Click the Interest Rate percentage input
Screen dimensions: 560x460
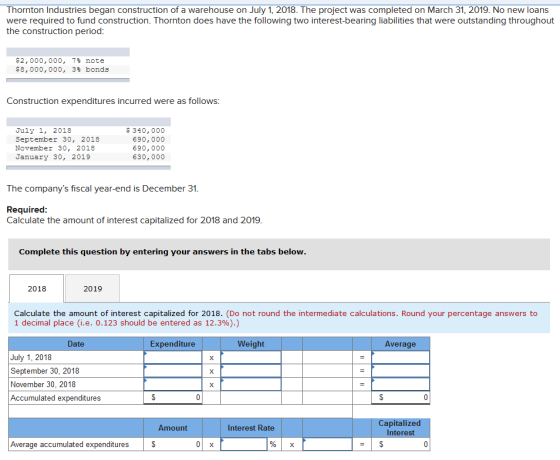click(x=244, y=444)
